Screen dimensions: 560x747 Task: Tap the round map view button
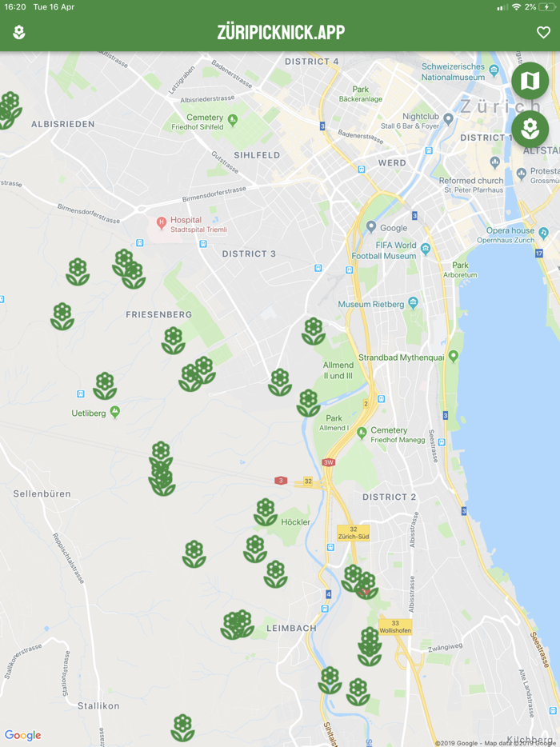(530, 81)
